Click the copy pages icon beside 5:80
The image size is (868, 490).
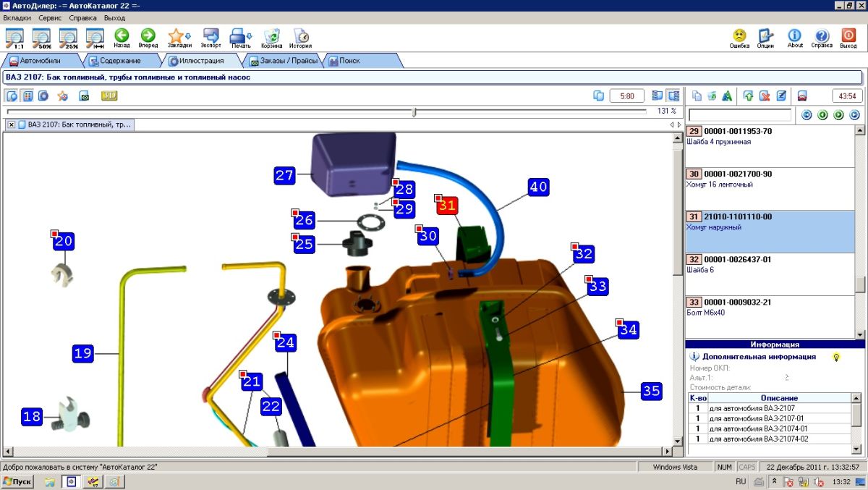(598, 96)
